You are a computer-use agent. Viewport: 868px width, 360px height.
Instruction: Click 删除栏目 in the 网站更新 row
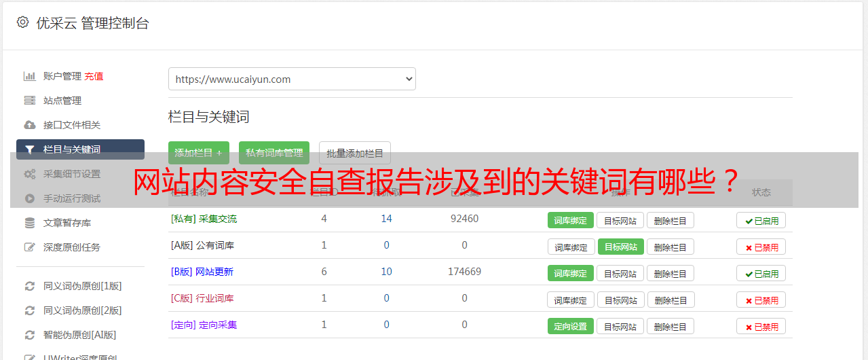(671, 273)
